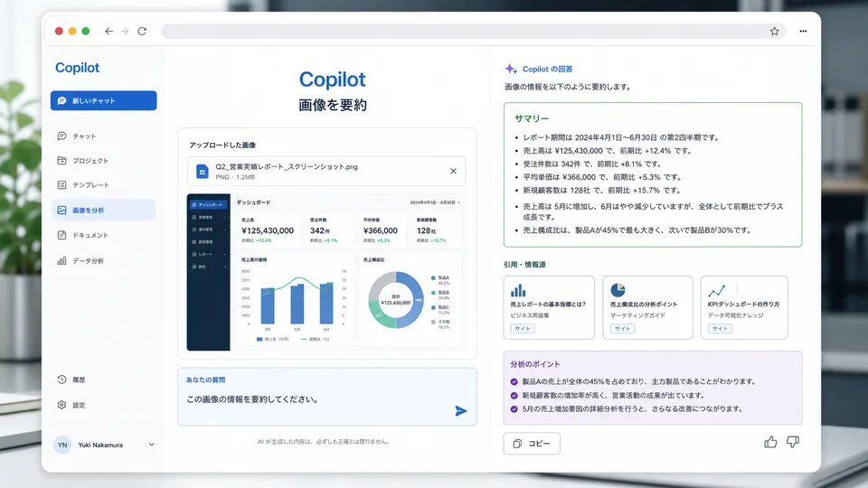This screenshot has width=868, height=488.
Task: Open テンプレート in sidebar
Action: coord(103,184)
